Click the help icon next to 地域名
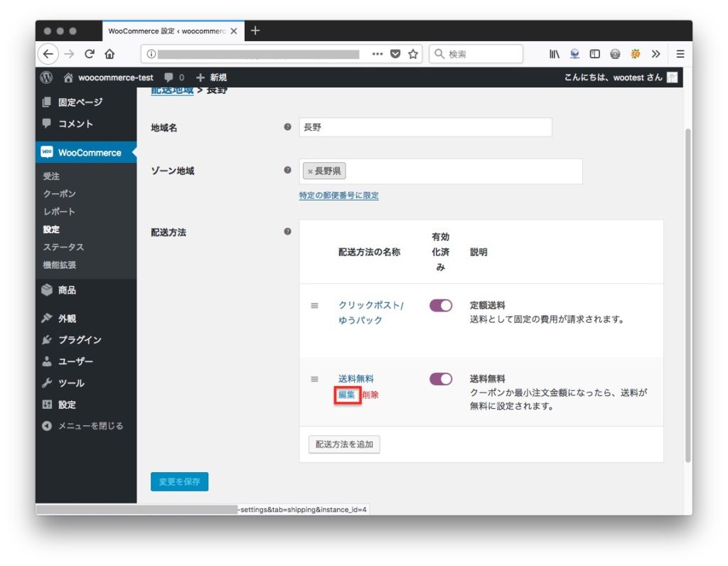728x566 pixels. coord(287,127)
